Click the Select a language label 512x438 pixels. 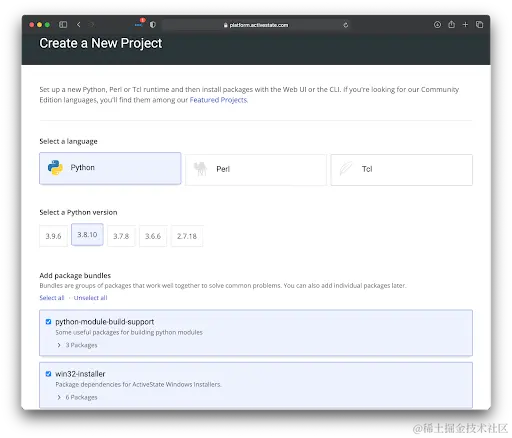68,141
